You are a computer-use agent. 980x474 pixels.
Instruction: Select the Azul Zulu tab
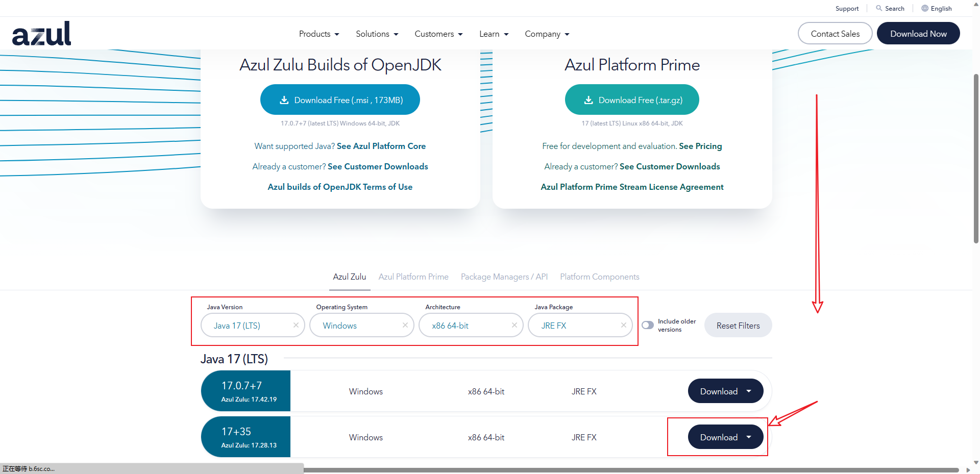click(350, 277)
